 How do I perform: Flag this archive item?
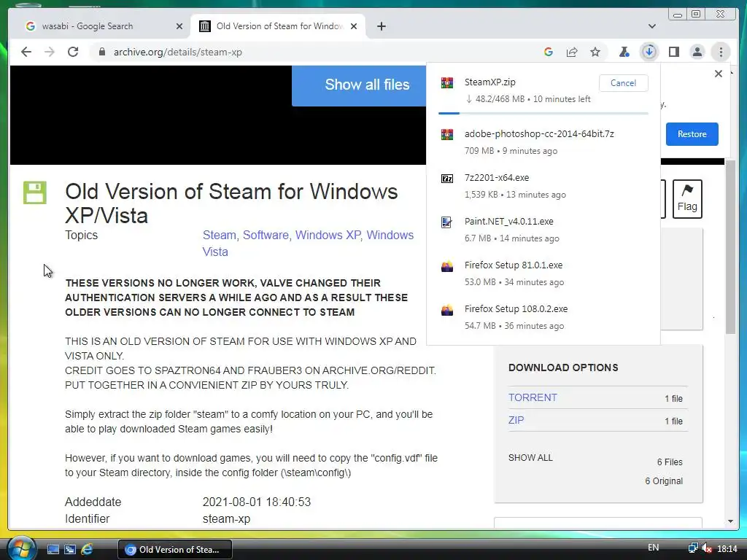[x=687, y=198]
